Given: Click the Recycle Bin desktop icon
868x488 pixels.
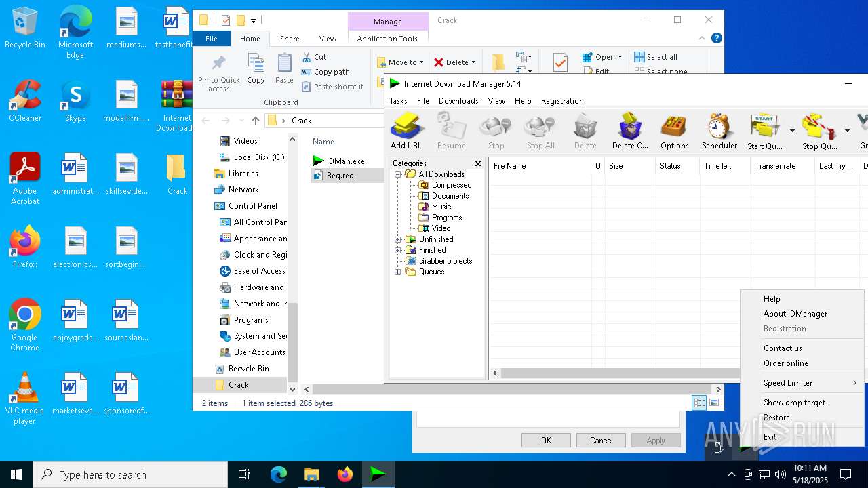Looking at the screenshot, I should (25, 28).
